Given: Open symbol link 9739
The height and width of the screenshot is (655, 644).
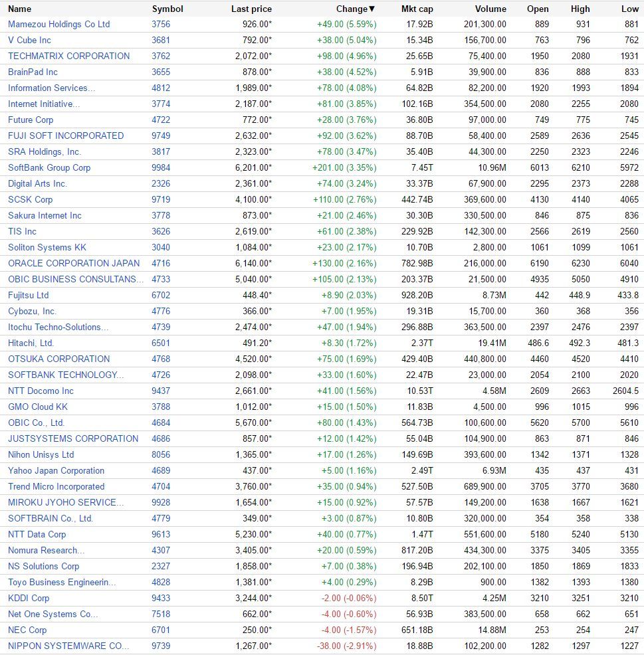Looking at the screenshot, I should [x=161, y=646].
